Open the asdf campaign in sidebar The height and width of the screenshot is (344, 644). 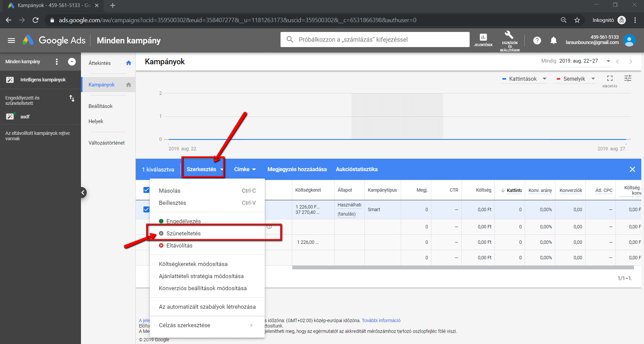coord(40,117)
